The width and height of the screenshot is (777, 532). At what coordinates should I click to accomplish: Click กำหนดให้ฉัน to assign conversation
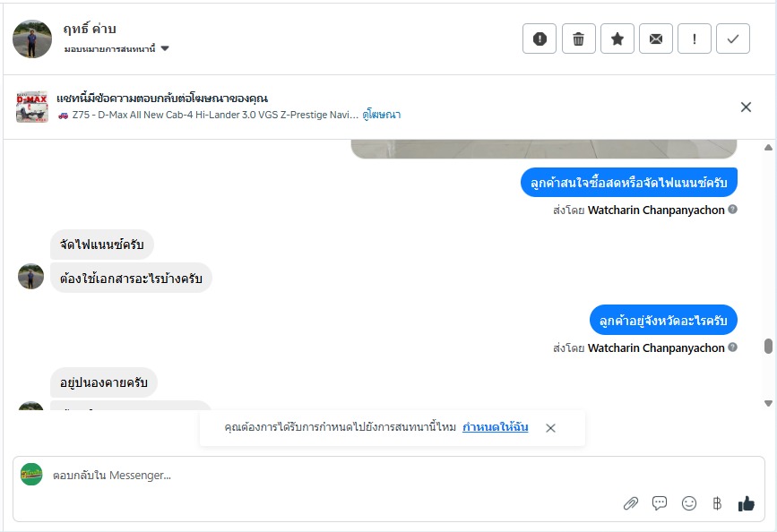pos(496,427)
